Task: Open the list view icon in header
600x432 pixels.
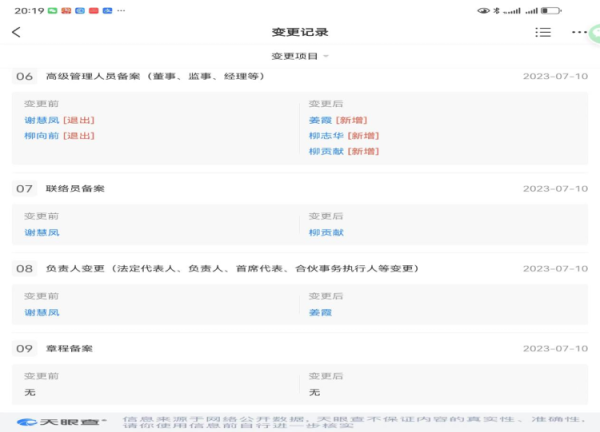Action: [x=543, y=32]
